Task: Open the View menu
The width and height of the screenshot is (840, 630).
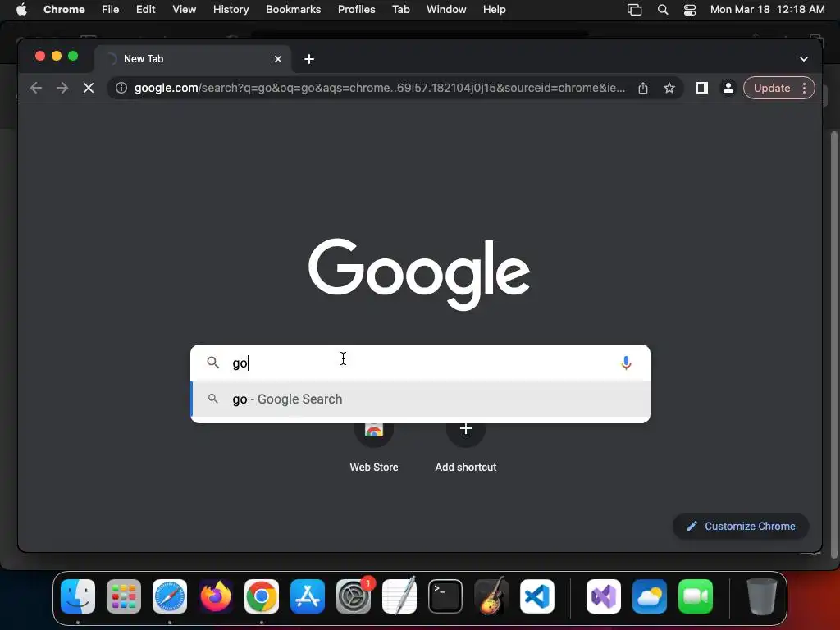Action: tap(184, 9)
